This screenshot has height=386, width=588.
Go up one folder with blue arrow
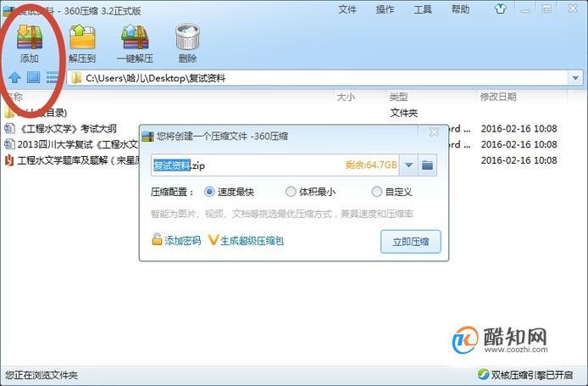[x=14, y=78]
